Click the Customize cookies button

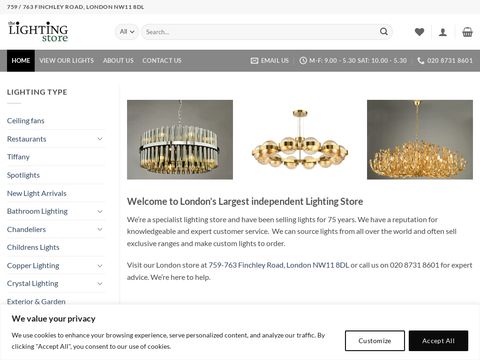[x=375, y=341]
